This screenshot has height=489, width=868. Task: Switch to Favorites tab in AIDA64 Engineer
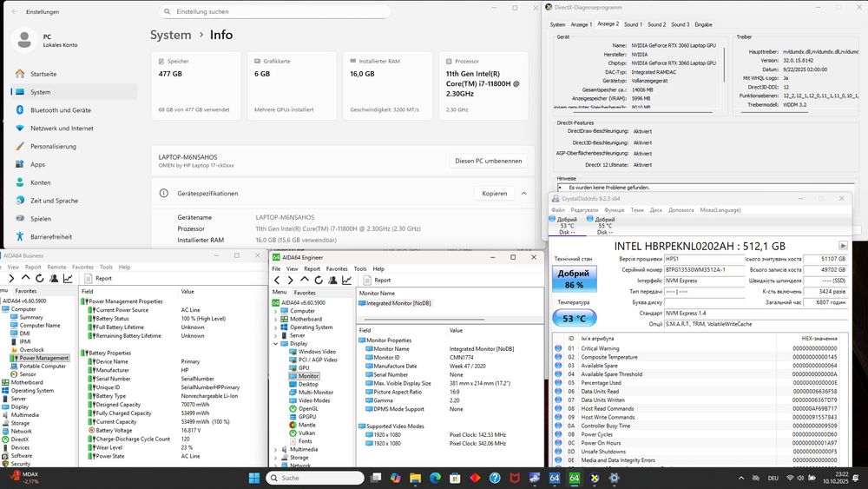pos(305,293)
